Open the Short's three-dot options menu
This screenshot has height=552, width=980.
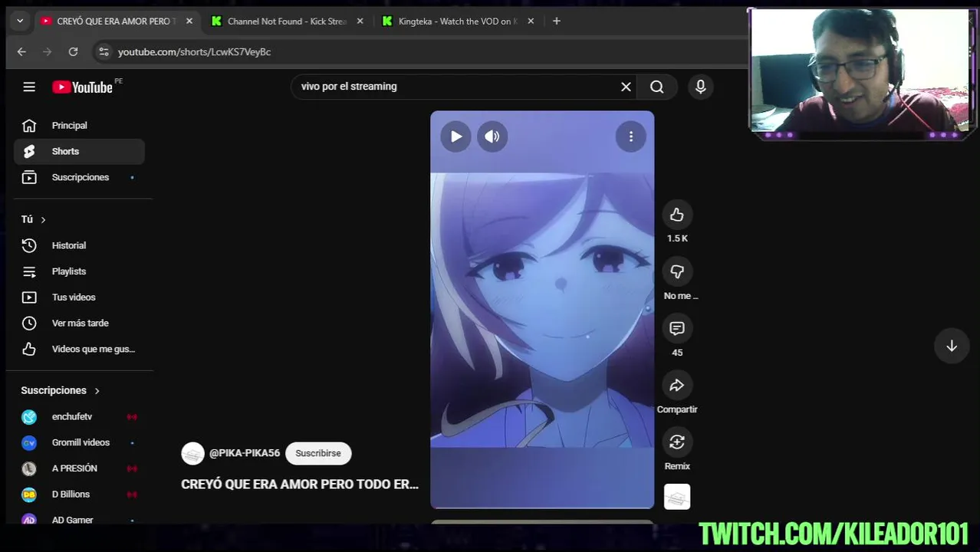[x=631, y=136]
